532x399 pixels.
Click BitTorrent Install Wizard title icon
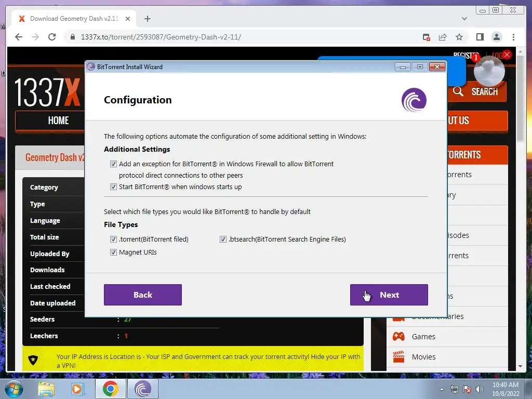click(91, 67)
